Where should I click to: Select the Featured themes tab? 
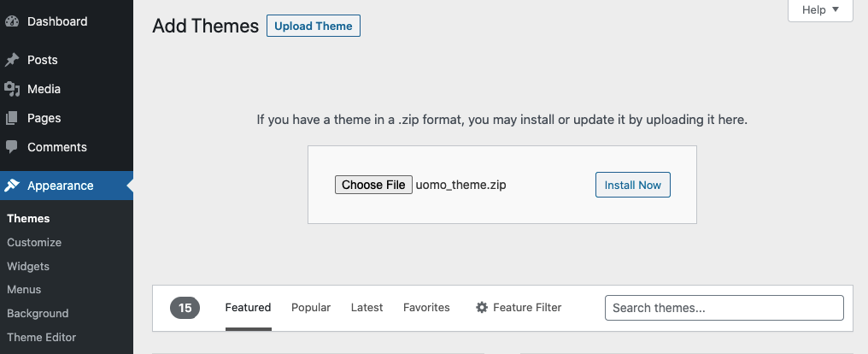[x=248, y=308]
